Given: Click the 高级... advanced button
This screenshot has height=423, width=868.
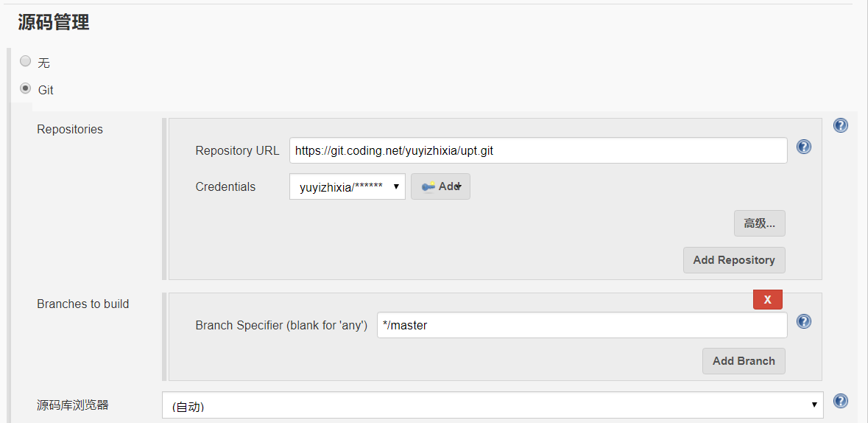Looking at the screenshot, I should (x=759, y=223).
